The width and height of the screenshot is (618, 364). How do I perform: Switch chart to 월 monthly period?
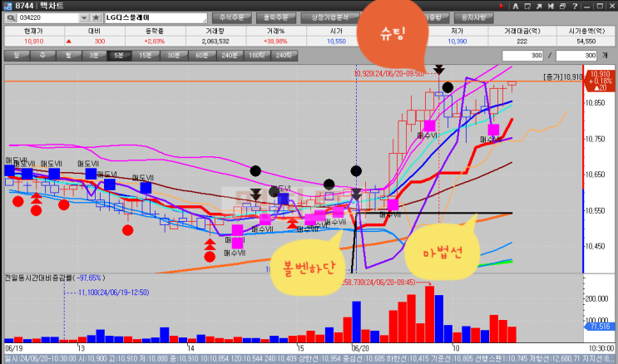tap(68, 56)
